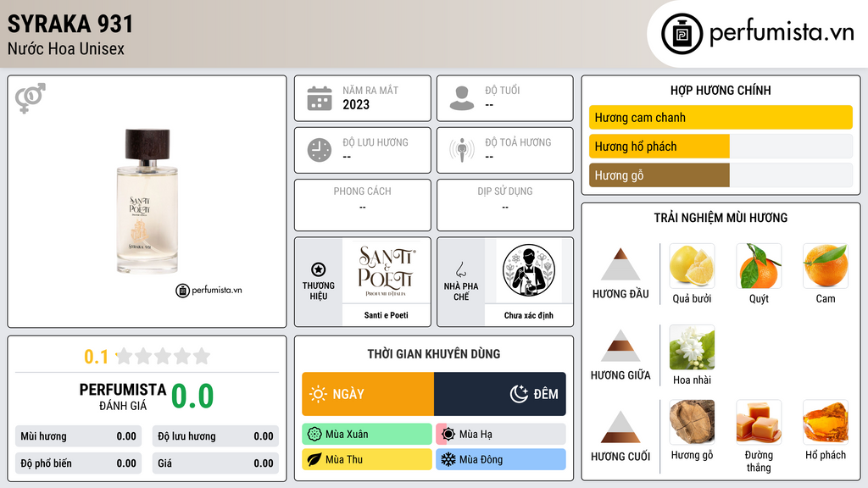Click the leaf icon for Mùa Thu
This screenshot has width=868, height=488.
(314, 459)
